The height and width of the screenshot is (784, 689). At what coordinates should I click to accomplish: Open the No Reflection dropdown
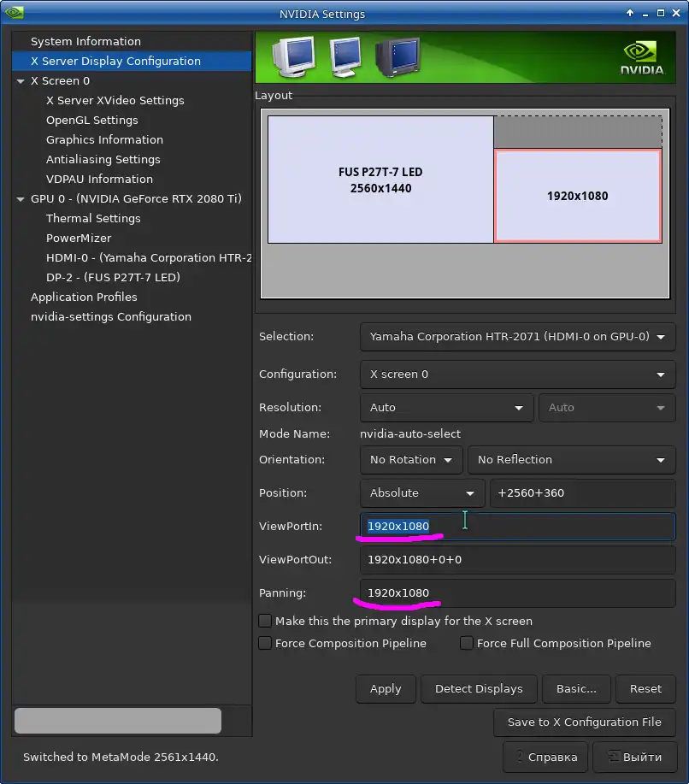click(x=572, y=459)
